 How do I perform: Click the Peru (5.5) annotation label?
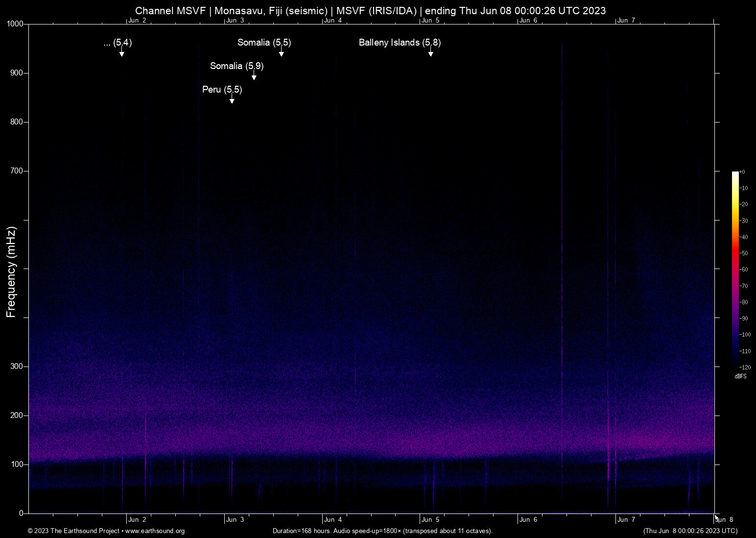click(x=222, y=90)
